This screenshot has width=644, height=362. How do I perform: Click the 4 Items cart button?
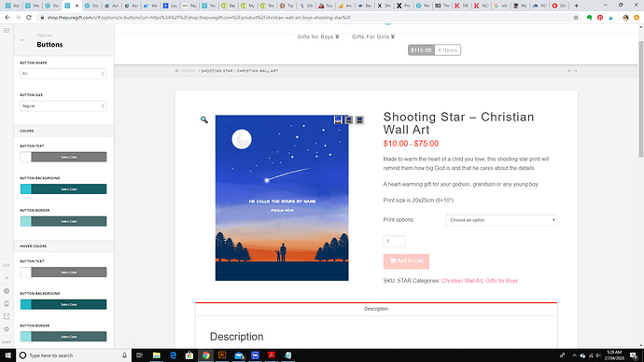(448, 50)
